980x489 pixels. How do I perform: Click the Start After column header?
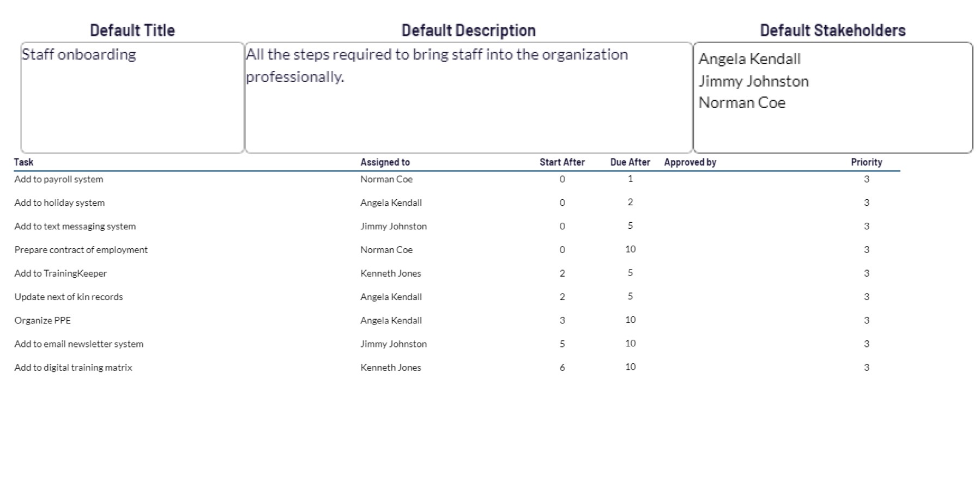(562, 162)
